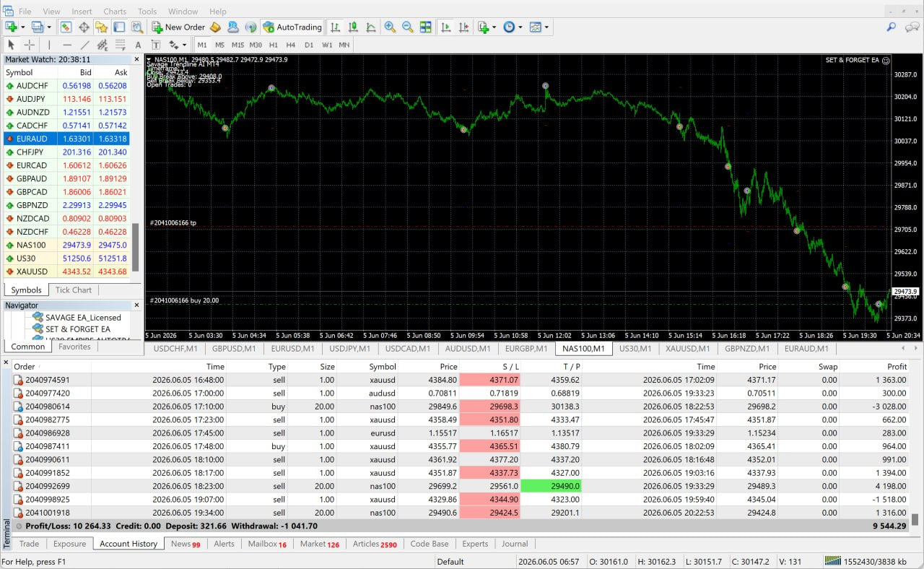The image size is (924, 569).
Task: Switch timeframe to M5
Action: (x=220, y=45)
